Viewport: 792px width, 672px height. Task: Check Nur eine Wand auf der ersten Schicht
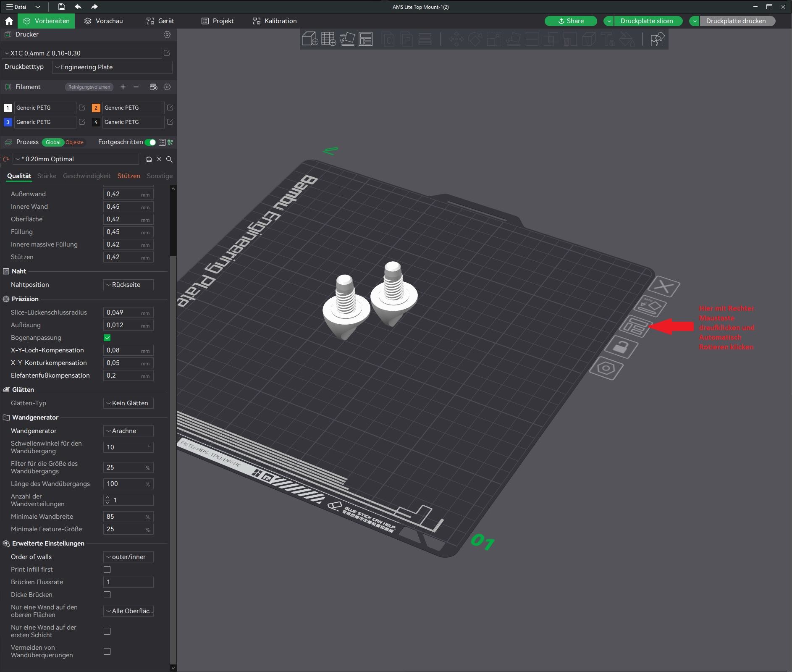(107, 631)
